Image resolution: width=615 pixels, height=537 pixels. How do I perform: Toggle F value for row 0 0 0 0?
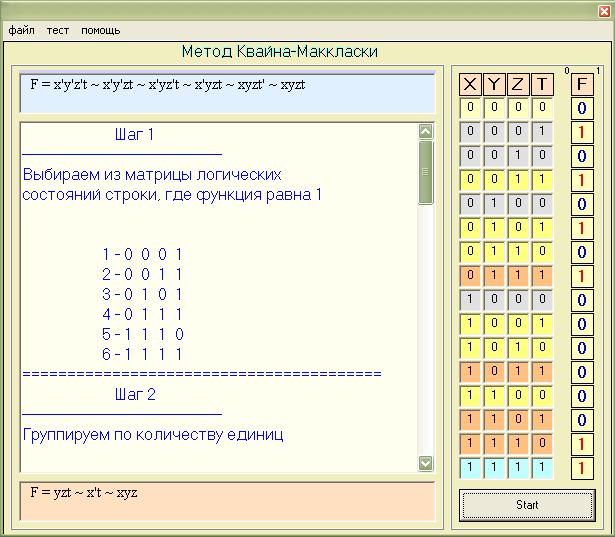pos(581,108)
